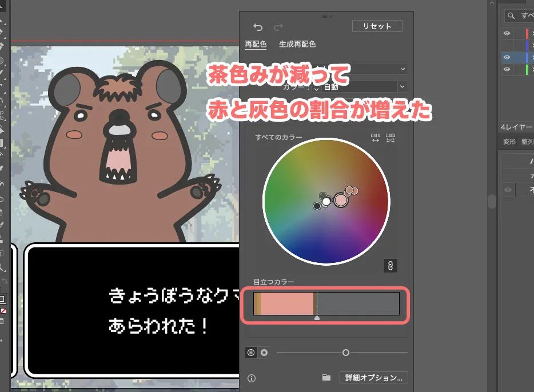
Task: Click the redo arrow icon
Action: (278, 27)
